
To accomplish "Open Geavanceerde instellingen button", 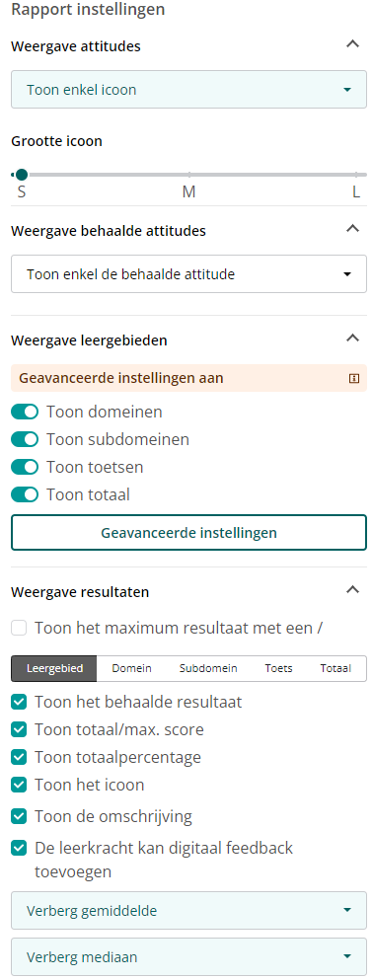I will [x=188, y=533].
